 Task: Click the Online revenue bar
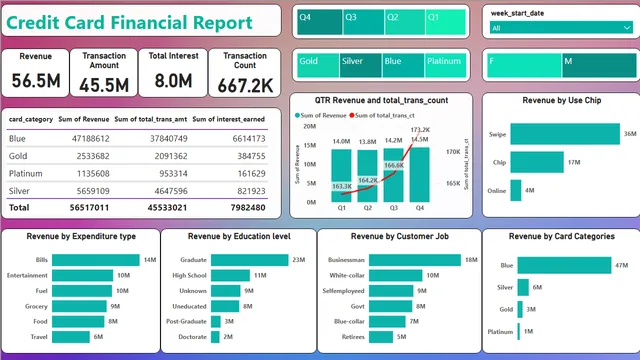pos(516,190)
